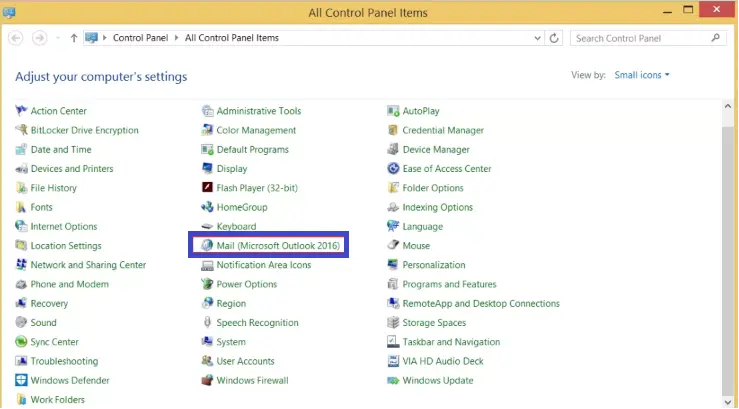Open the Mail (Microsoft Outlook 2016) icon

coord(207,245)
